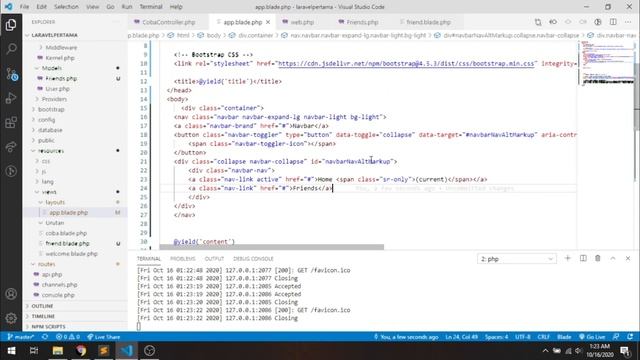Image resolution: width=640 pixels, height=360 pixels.
Task: Expand the NPM SCRIPTS section
Action: (x=49, y=327)
